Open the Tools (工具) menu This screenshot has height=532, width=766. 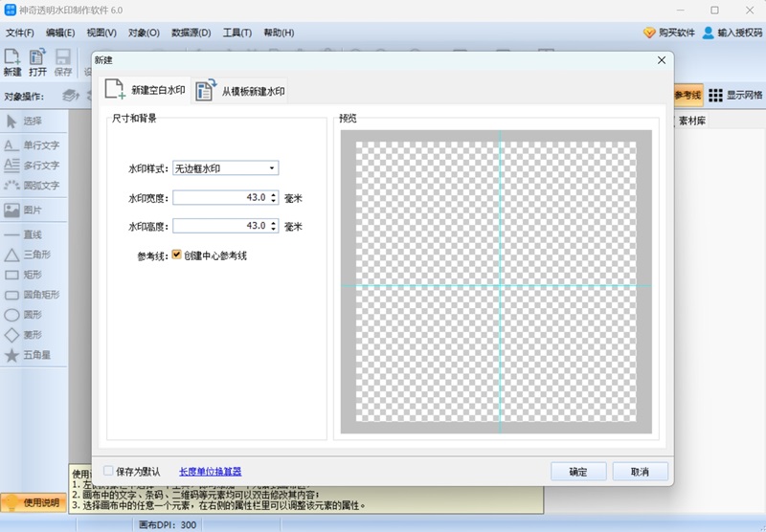(x=237, y=33)
